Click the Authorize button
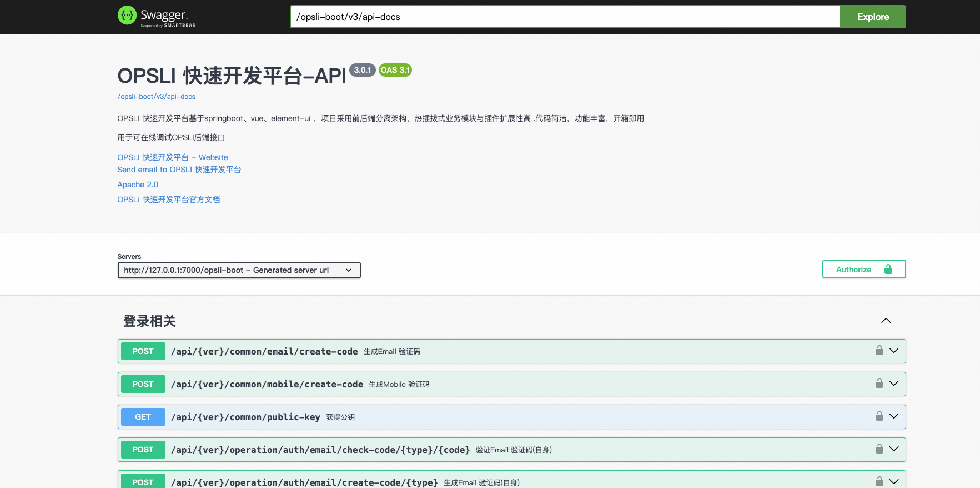This screenshot has height=488, width=980. (x=864, y=269)
